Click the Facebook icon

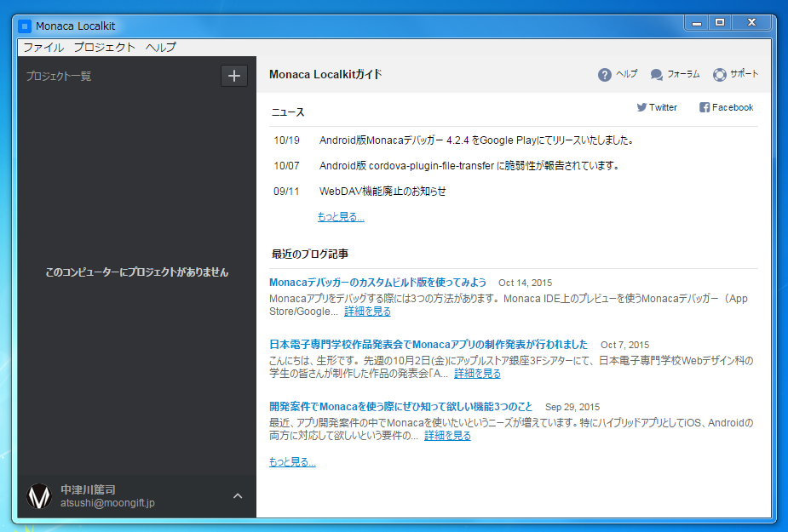[705, 107]
